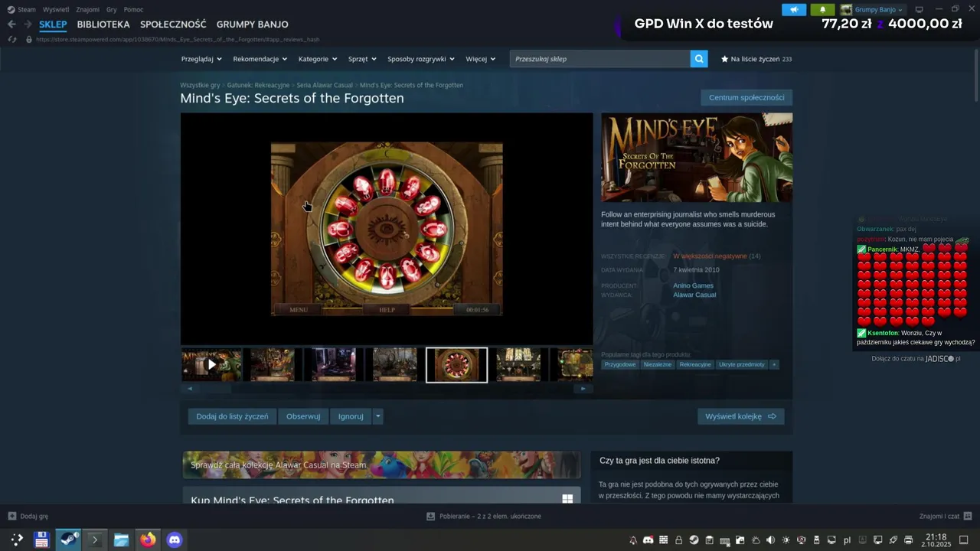Select the video trailer thumbnail
980x551 pixels.
click(211, 365)
